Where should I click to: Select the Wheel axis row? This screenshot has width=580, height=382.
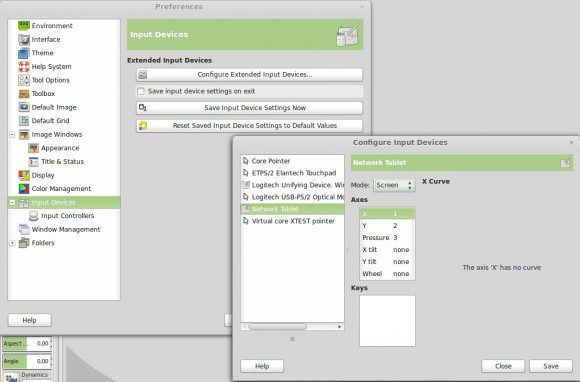387,274
